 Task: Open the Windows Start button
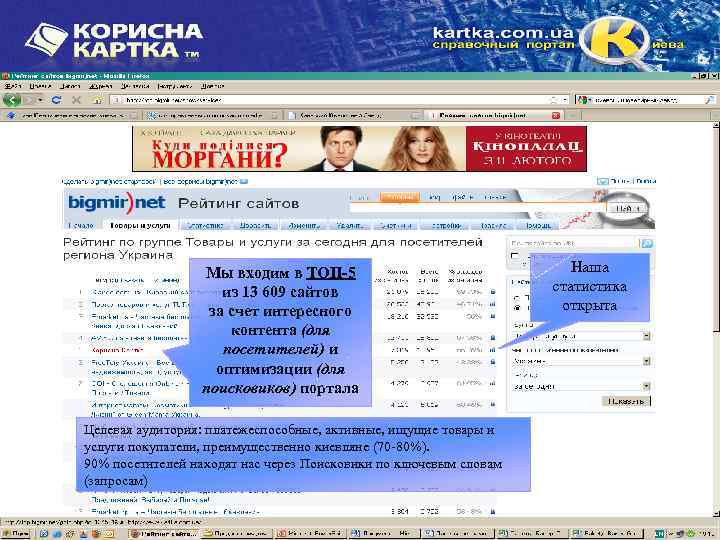coord(16,534)
